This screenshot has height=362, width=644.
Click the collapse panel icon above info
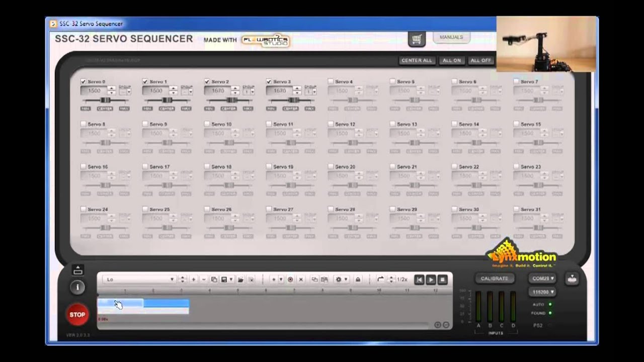click(77, 270)
